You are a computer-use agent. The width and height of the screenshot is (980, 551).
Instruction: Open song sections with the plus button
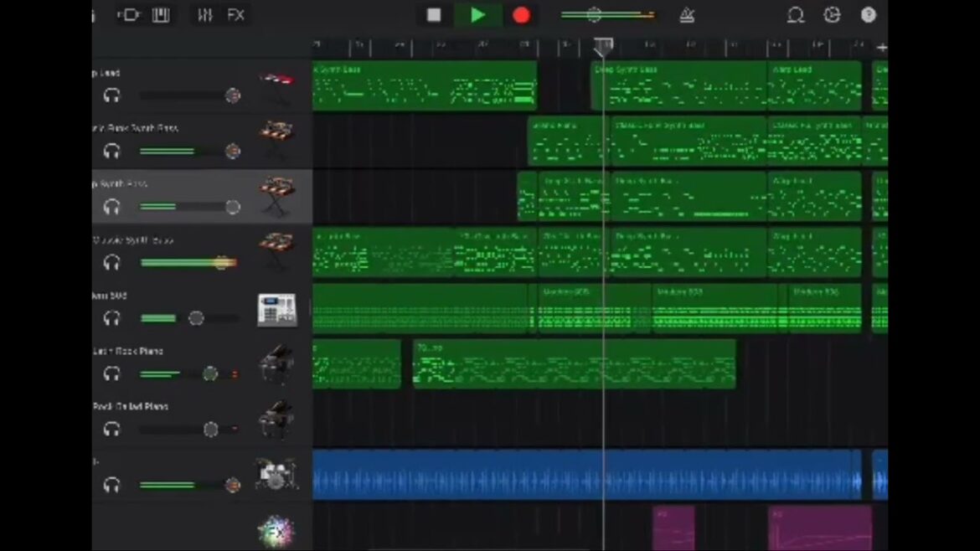[x=880, y=48]
